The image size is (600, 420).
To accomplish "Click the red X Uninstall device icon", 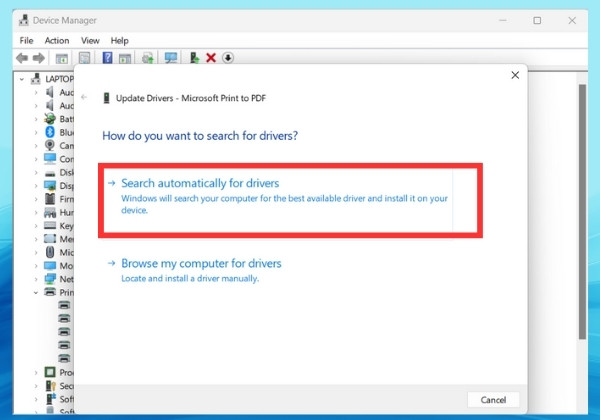I will coord(211,58).
